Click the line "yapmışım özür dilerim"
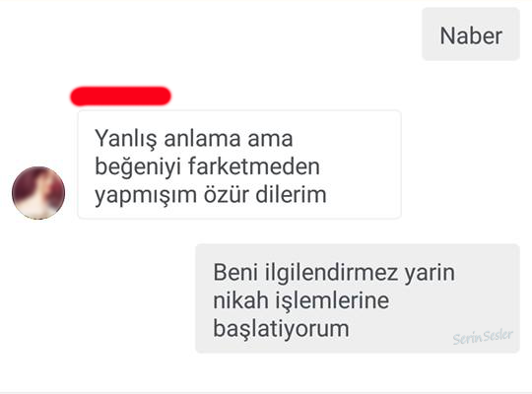Viewport: 532px width, 394px height. (x=211, y=195)
